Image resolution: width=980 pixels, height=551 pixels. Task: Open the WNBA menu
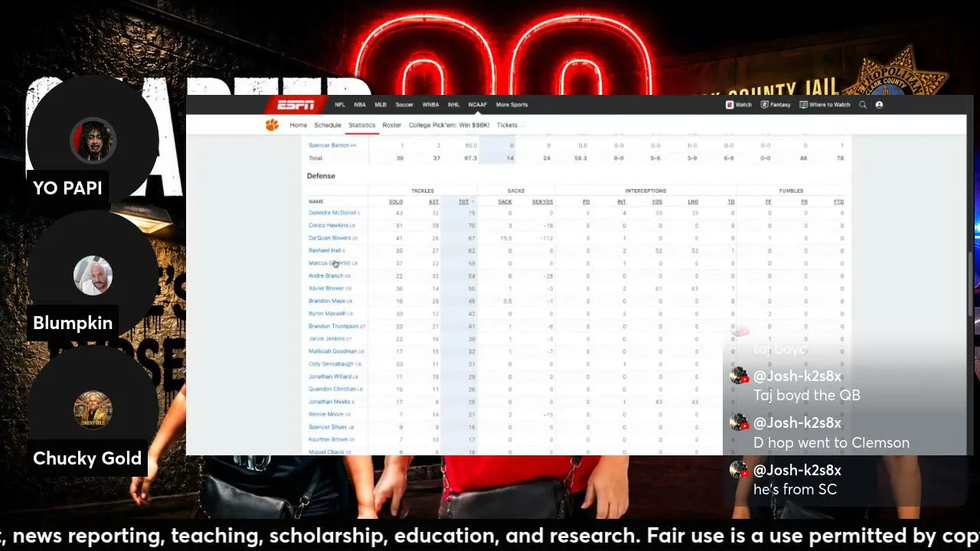(x=430, y=105)
